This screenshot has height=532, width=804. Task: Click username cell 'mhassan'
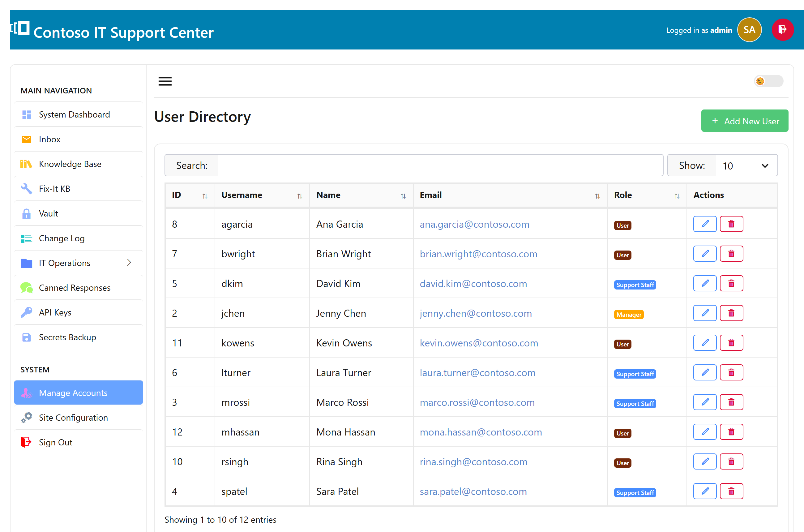point(240,432)
